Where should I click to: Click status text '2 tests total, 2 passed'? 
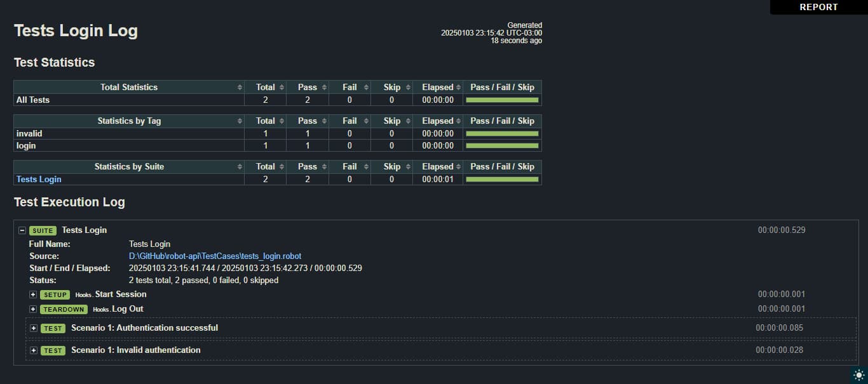203,280
